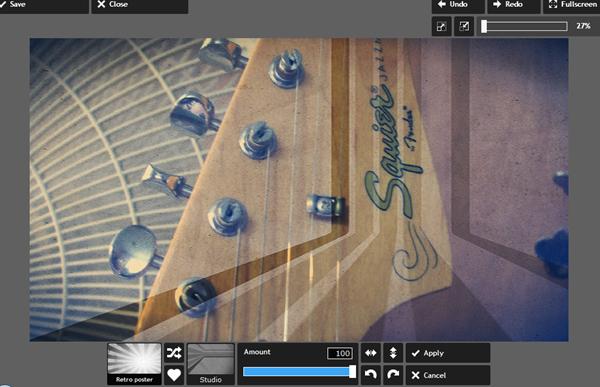Select the Retro poster overlay thumbnail
This screenshot has height=387, width=600.
click(x=134, y=364)
